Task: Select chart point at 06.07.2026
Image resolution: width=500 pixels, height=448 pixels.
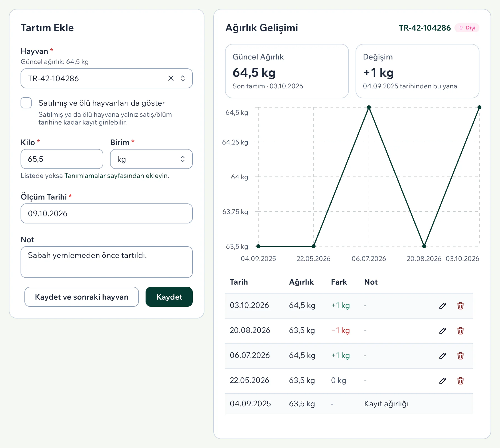Action: tap(369, 107)
